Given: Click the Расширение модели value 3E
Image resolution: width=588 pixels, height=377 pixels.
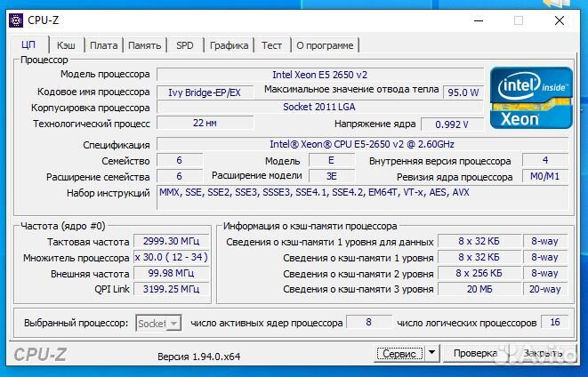Looking at the screenshot, I should [x=331, y=176].
